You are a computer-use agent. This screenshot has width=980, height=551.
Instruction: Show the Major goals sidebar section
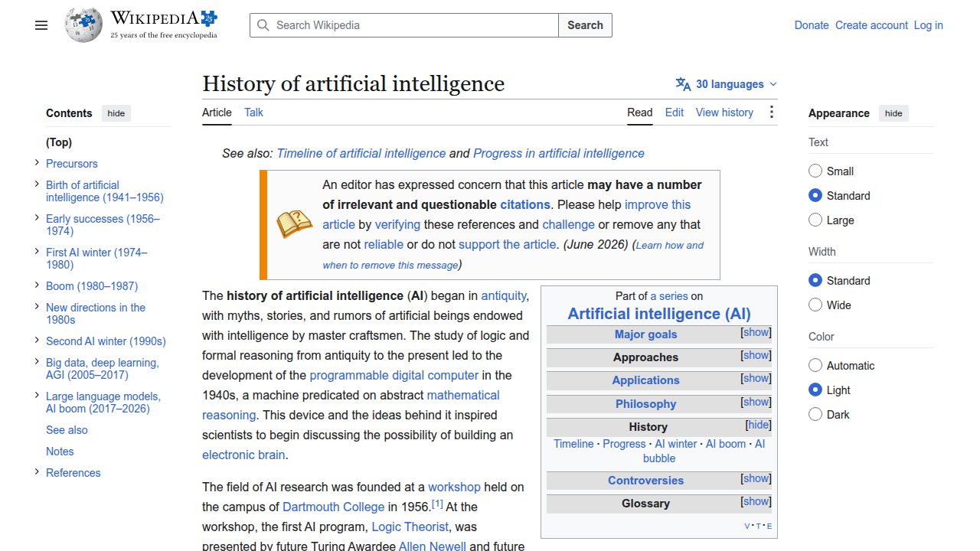[x=756, y=332]
